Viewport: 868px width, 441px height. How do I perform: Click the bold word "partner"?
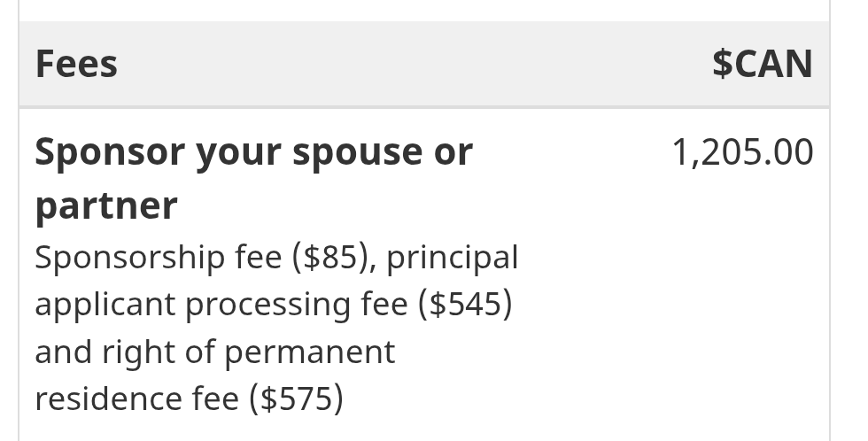click(106, 206)
